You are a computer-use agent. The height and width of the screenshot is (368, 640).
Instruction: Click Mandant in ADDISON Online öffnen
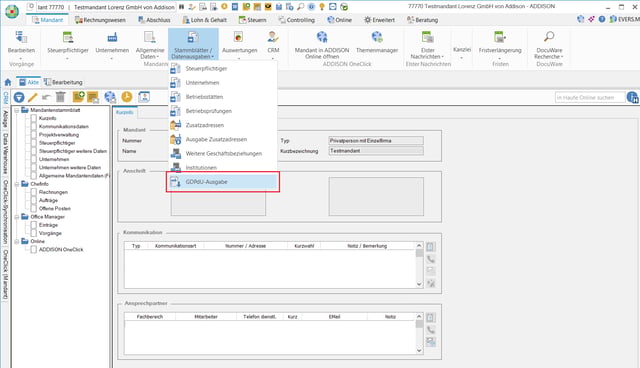point(322,45)
